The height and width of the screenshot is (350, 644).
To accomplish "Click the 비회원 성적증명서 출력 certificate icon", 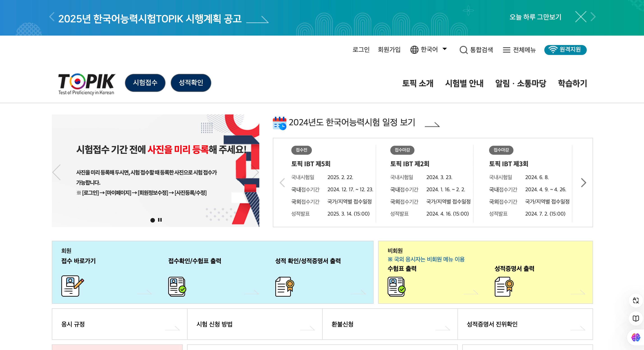I will [504, 286].
